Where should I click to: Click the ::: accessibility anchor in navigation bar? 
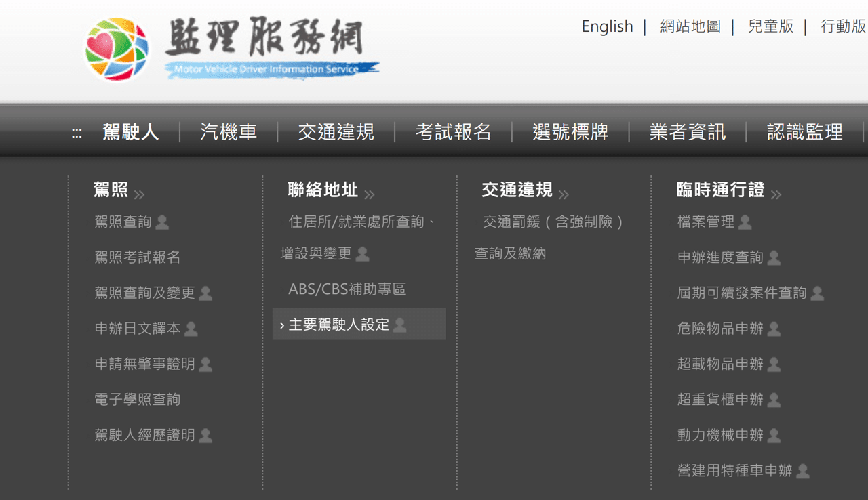[77, 133]
